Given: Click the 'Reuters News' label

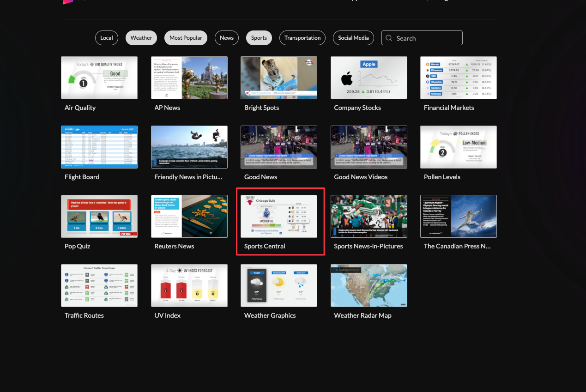Looking at the screenshot, I should pyautogui.click(x=174, y=246).
